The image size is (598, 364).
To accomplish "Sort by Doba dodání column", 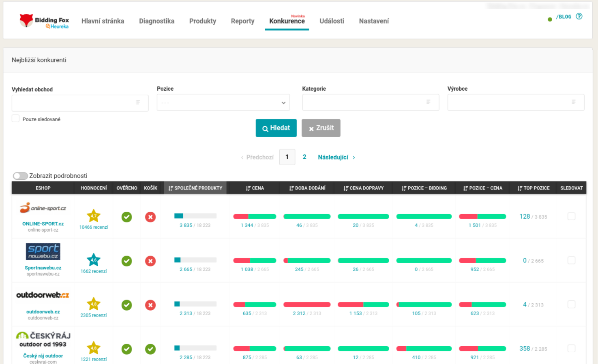I will (x=307, y=188).
